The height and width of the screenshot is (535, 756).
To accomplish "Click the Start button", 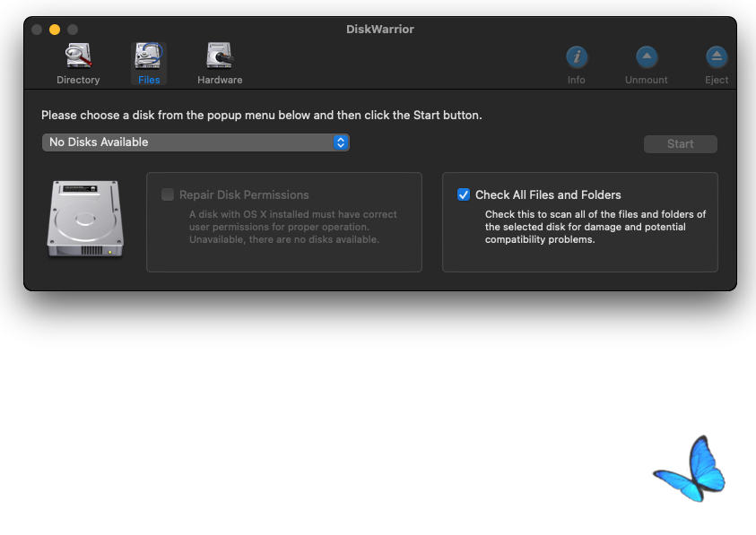I will pyautogui.click(x=681, y=143).
